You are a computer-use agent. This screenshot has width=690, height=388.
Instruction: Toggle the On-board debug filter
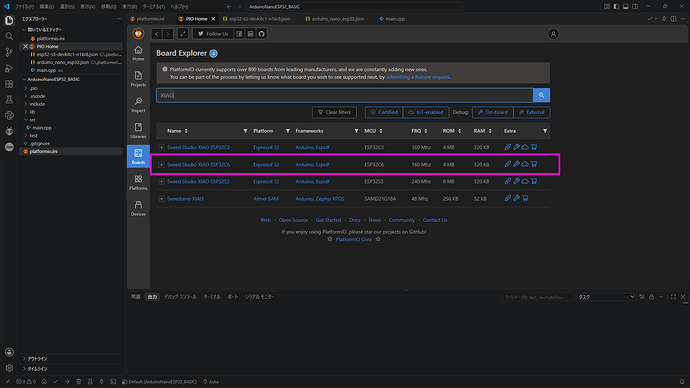click(x=493, y=112)
